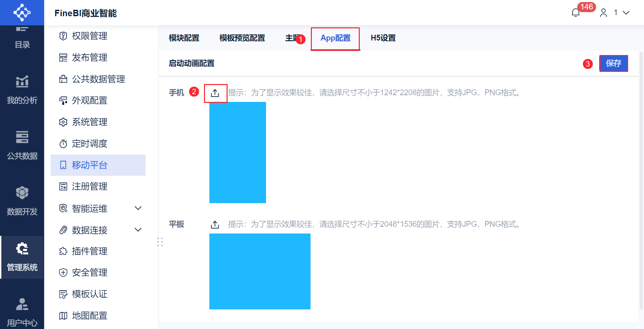Expand the 数据连接 menu section

(x=138, y=230)
